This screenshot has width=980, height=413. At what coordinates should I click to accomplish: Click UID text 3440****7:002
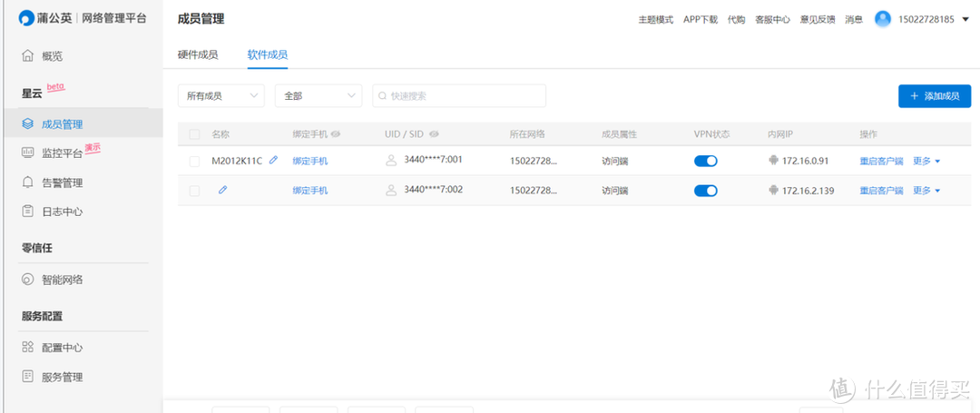[433, 190]
